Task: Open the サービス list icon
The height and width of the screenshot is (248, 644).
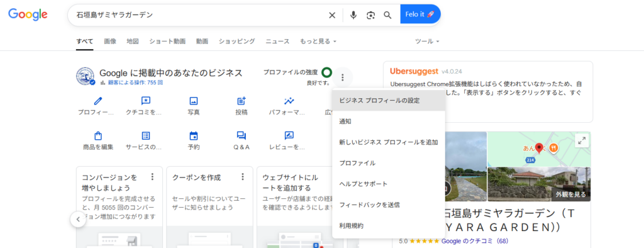Action: tap(145, 136)
